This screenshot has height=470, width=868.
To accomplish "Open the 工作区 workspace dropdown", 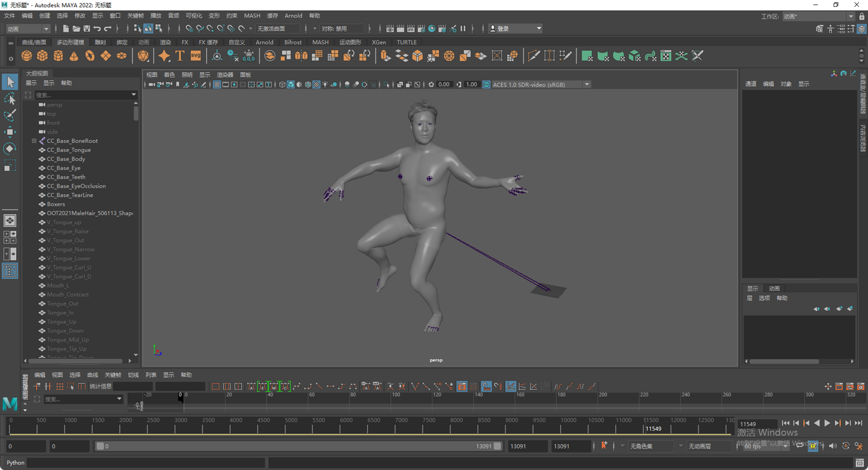I will [x=818, y=16].
